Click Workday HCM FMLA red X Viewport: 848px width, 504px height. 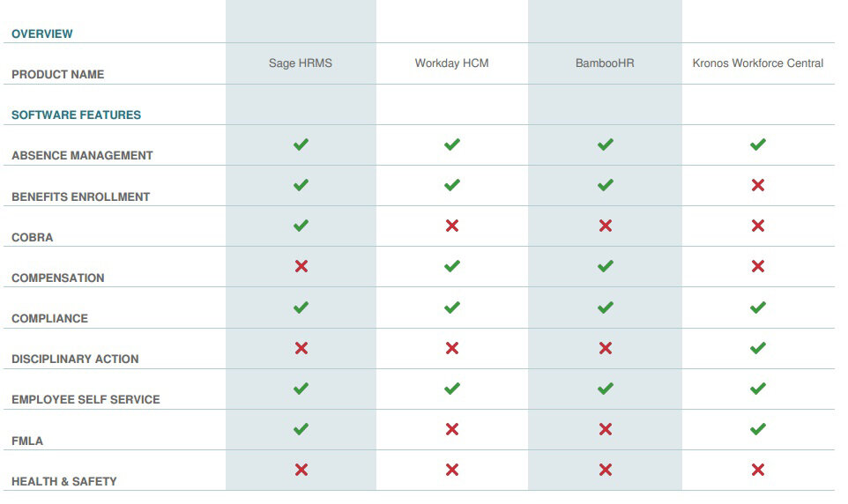click(x=452, y=429)
